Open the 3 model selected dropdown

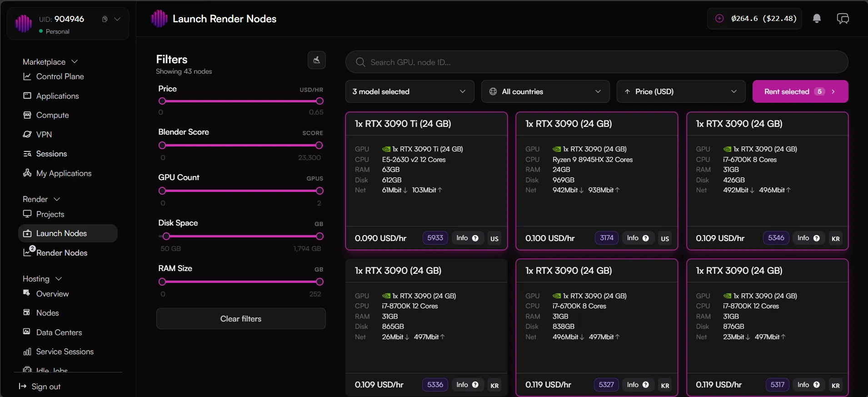click(409, 91)
